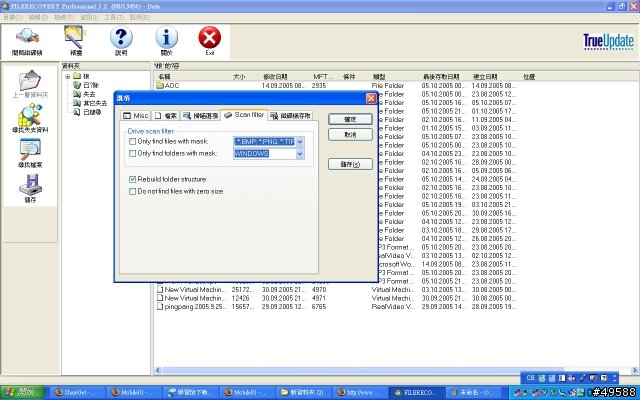Open the Edit (E) menu

click(38, 17)
